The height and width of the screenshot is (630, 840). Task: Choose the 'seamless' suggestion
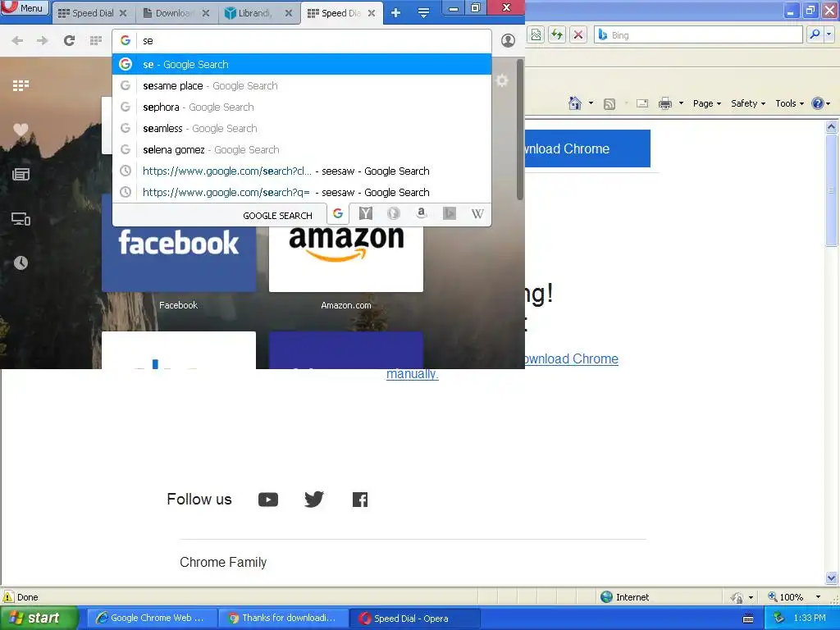click(302, 129)
